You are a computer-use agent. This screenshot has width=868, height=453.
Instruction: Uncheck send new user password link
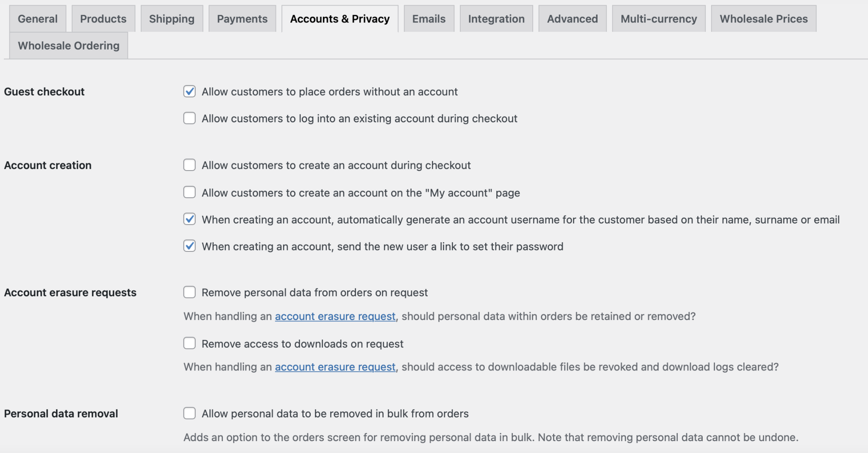(x=189, y=246)
